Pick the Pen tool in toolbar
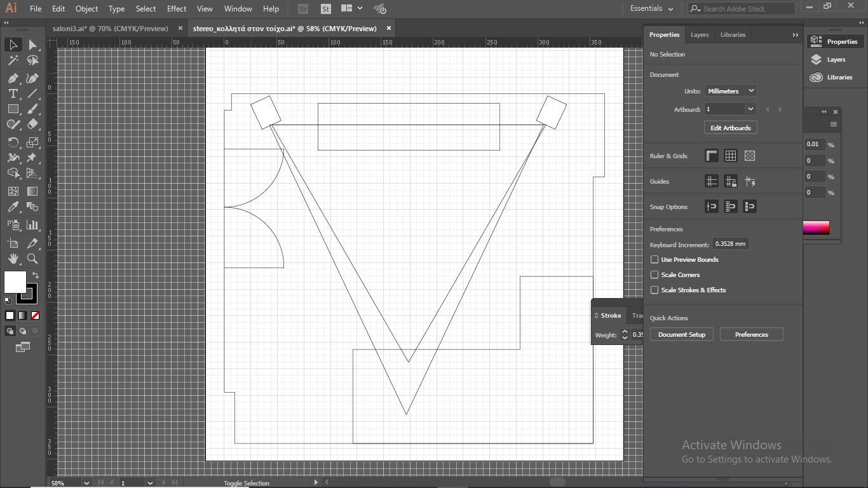The image size is (868, 488). click(x=13, y=78)
